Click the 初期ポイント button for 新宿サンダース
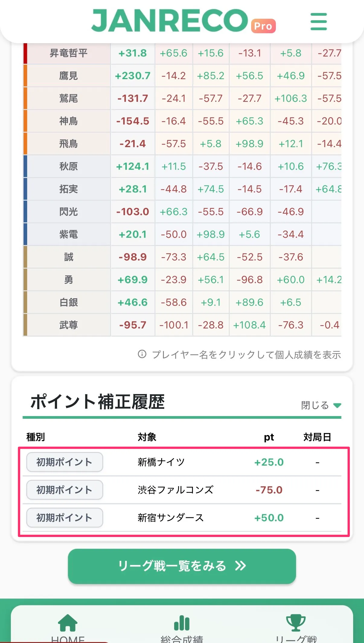 [x=64, y=518]
